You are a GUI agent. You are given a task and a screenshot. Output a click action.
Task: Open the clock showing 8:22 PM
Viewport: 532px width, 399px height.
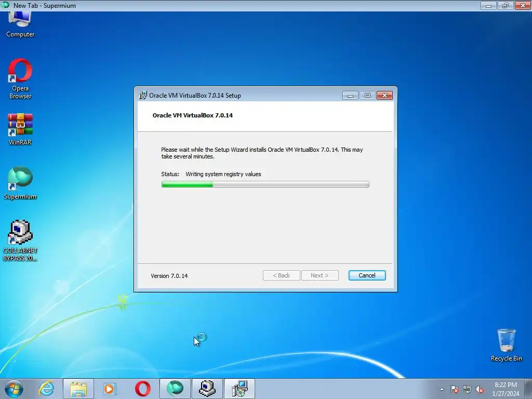[x=506, y=389]
